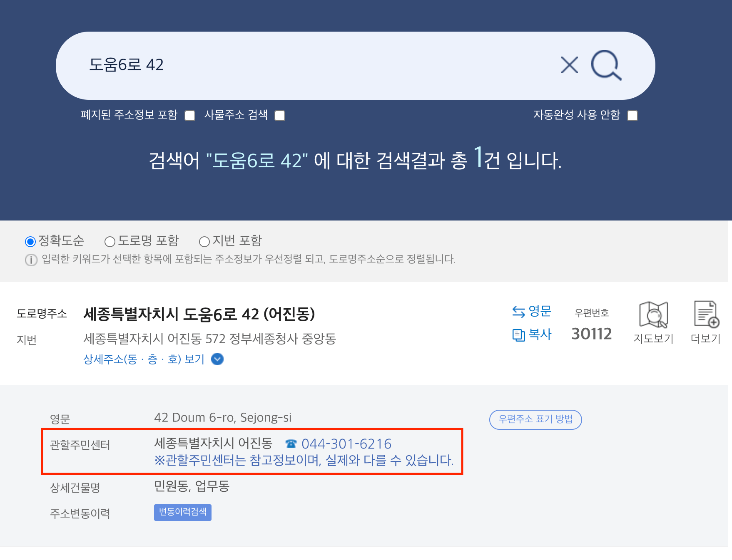The height and width of the screenshot is (560, 732).
Task: Click the search magnifier icon
Action: click(606, 65)
